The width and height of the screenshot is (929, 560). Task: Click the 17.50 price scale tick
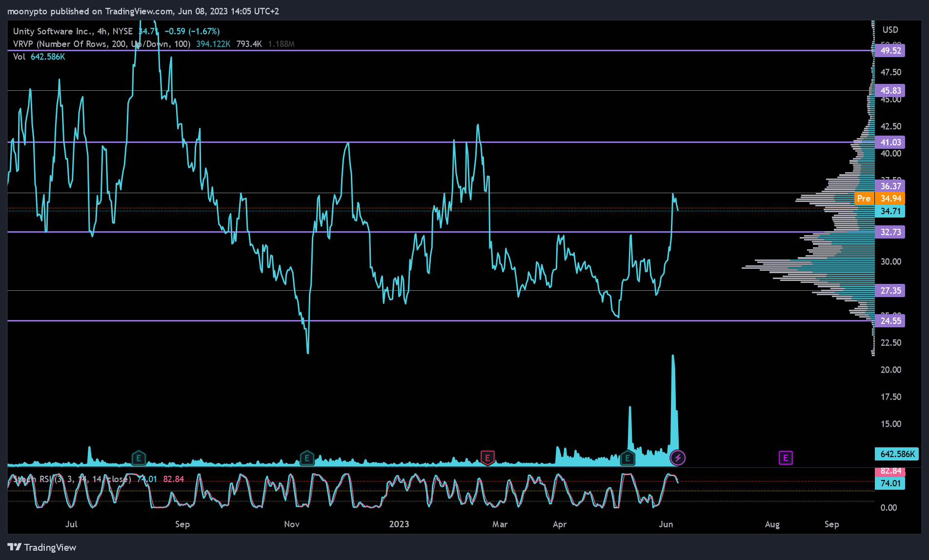891,397
